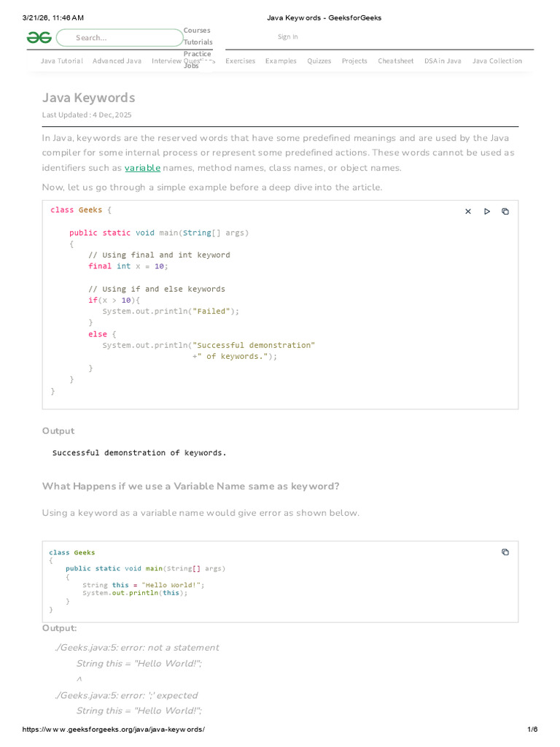Screen dimensions: 560x747
Task: Go to the Exercises tab
Action: 241,61
